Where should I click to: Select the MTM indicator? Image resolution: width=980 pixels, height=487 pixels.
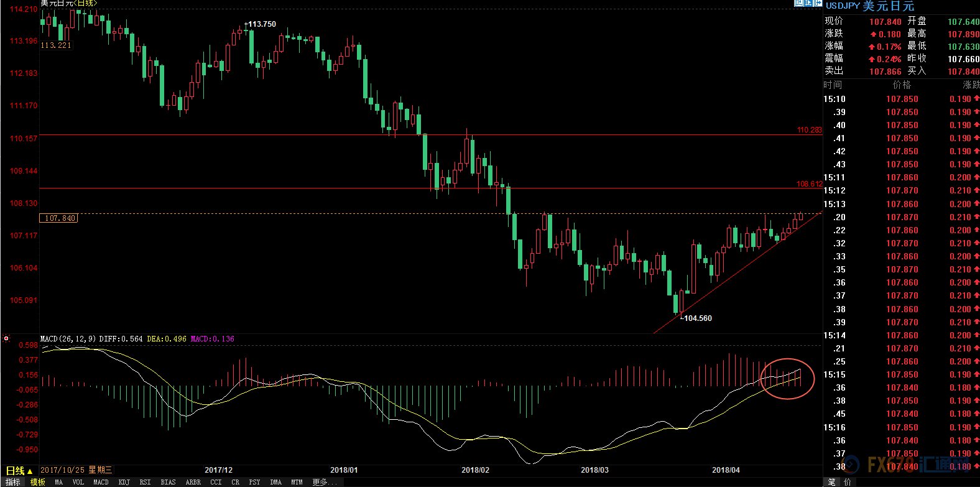297,482
